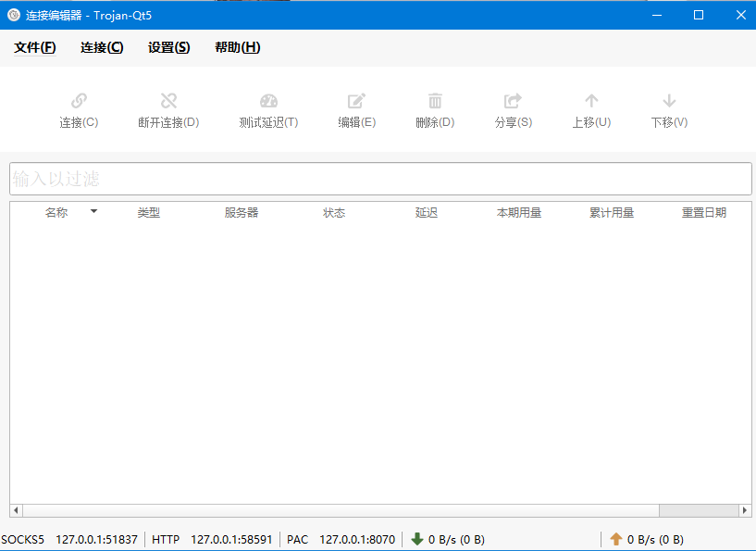
Task: Close the Trojan-Qt5 window
Action: point(741,15)
